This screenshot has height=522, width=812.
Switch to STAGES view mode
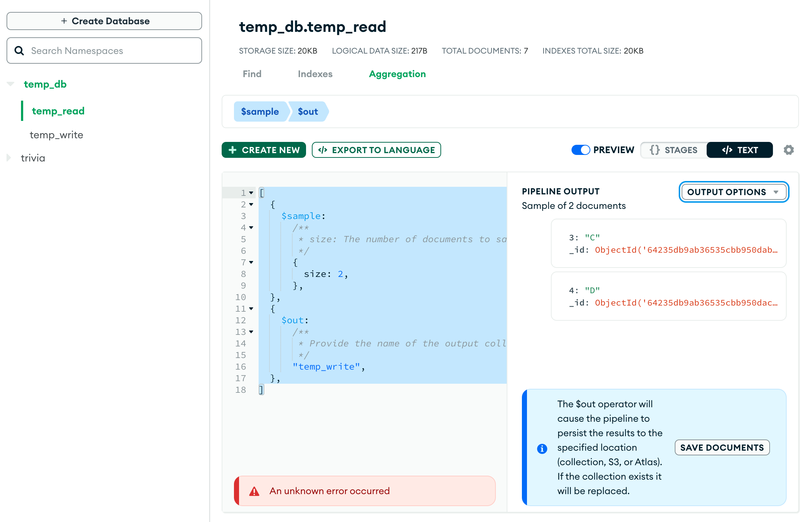point(674,150)
